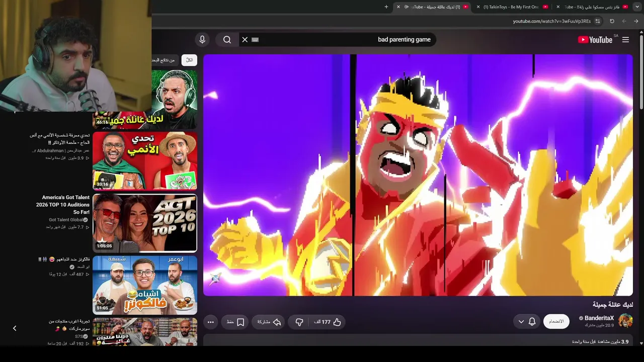Open the تجربة اغرب منتجات video title
644x362 pixels.
click(69, 325)
